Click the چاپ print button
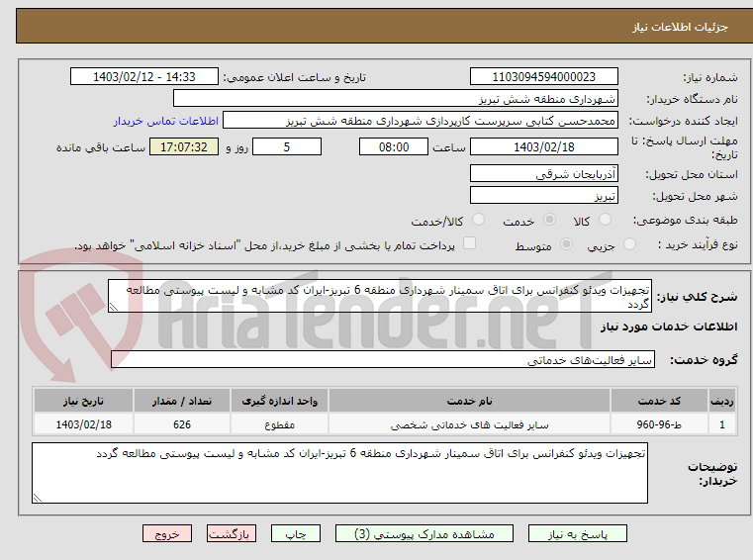The width and height of the screenshot is (753, 560). click(296, 533)
